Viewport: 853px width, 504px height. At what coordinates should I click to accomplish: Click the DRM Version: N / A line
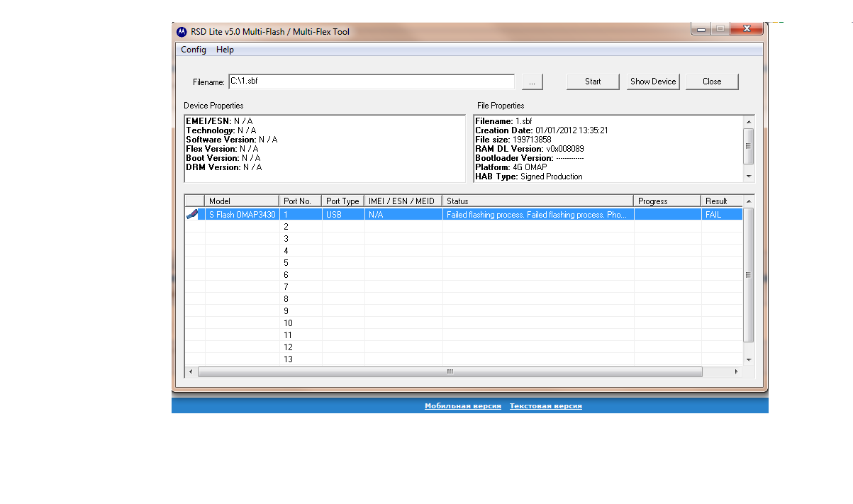(x=224, y=167)
